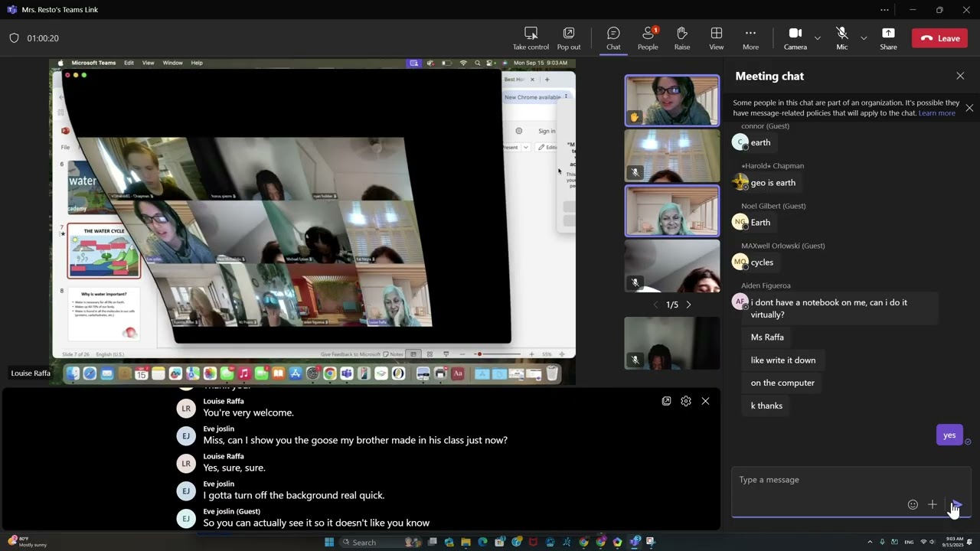The width and height of the screenshot is (980, 551).
Task: Click the View menu in shared Mac menubar
Action: pos(148,63)
